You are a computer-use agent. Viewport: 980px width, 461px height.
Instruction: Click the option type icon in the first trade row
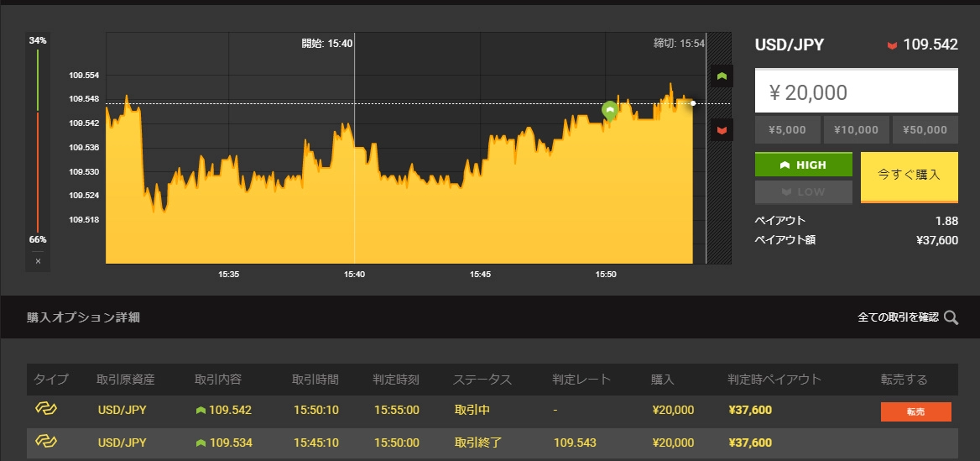44,409
